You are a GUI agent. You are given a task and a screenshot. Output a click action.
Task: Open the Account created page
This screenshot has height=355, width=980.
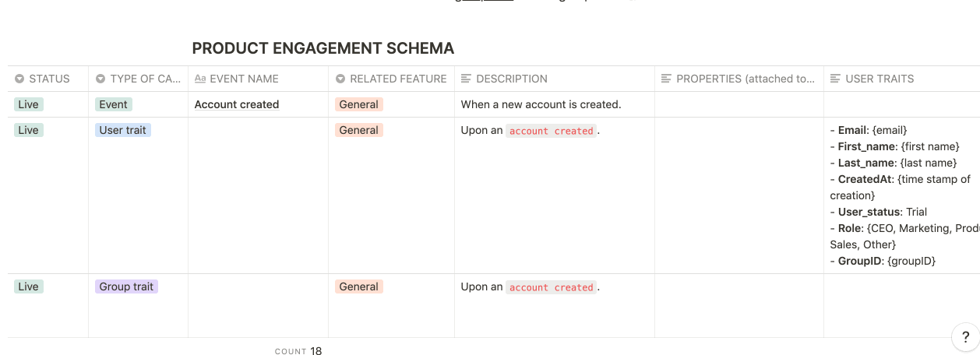coord(237,104)
